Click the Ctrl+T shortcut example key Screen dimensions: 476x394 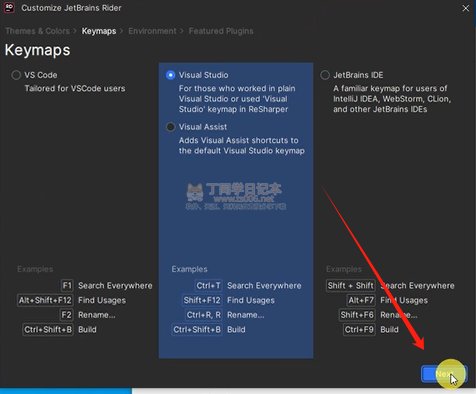pos(208,286)
